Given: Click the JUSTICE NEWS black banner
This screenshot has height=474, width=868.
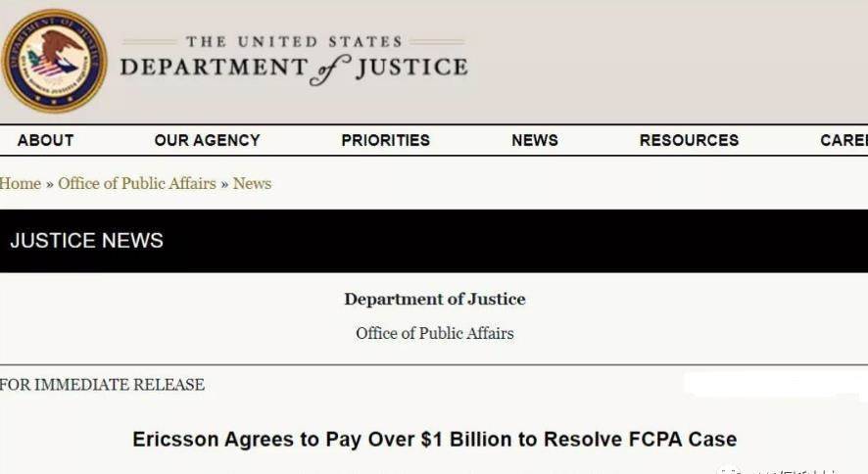Looking at the screenshot, I should [x=434, y=241].
